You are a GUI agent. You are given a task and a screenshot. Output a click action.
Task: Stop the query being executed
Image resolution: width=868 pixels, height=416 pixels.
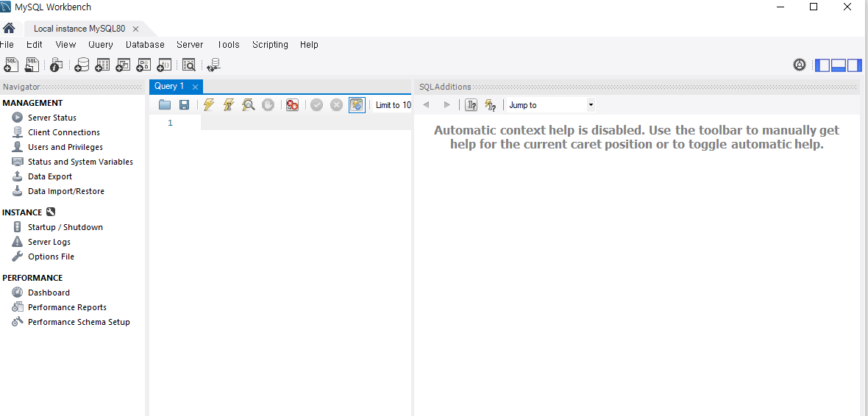(x=268, y=104)
